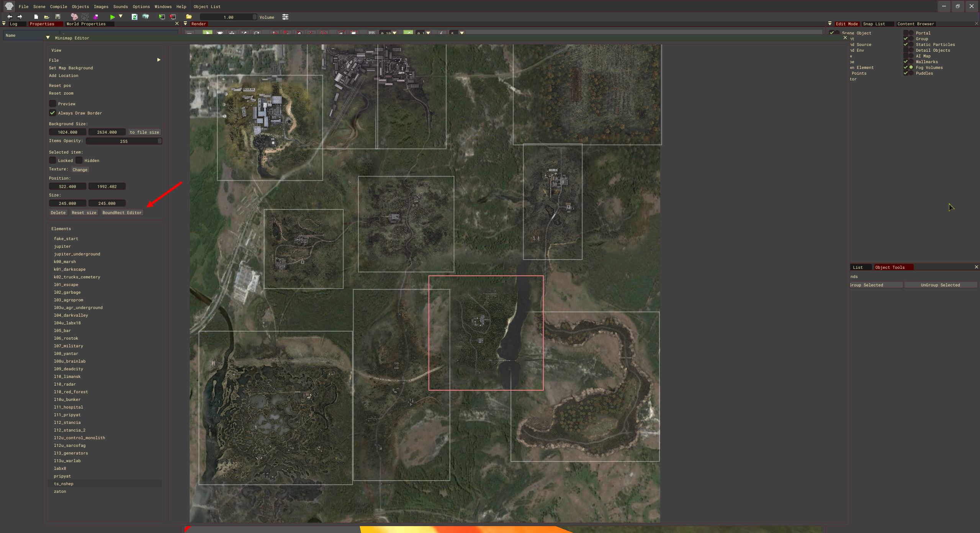The width and height of the screenshot is (980, 533).
Task: Click the Delete button for selected item
Action: click(x=58, y=213)
